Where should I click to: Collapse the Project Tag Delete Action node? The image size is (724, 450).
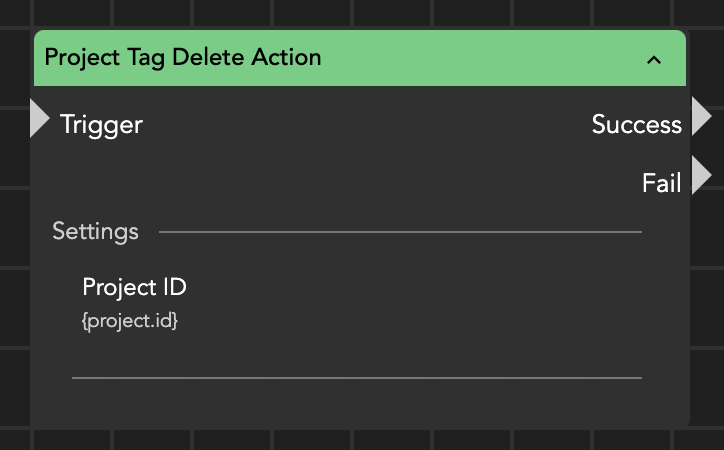tap(654, 59)
